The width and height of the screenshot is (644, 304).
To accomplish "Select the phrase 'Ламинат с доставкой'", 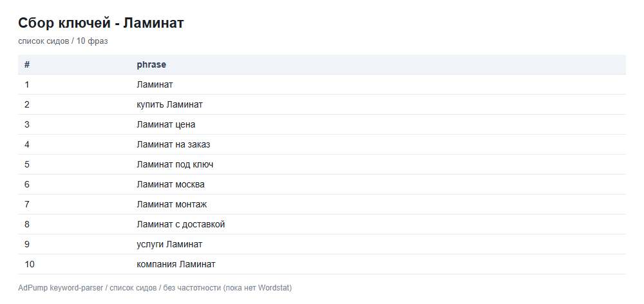I will [181, 224].
